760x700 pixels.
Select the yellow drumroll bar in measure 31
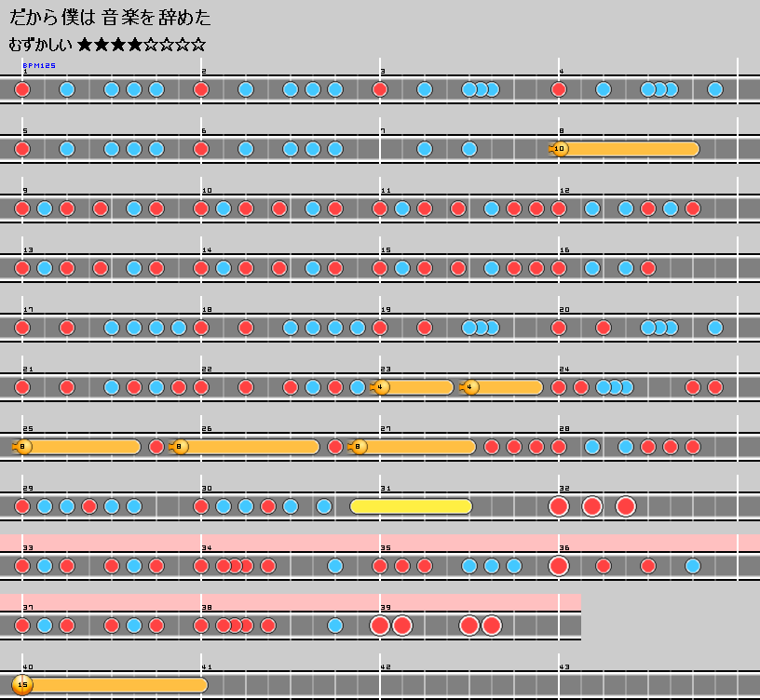pyautogui.click(x=411, y=506)
